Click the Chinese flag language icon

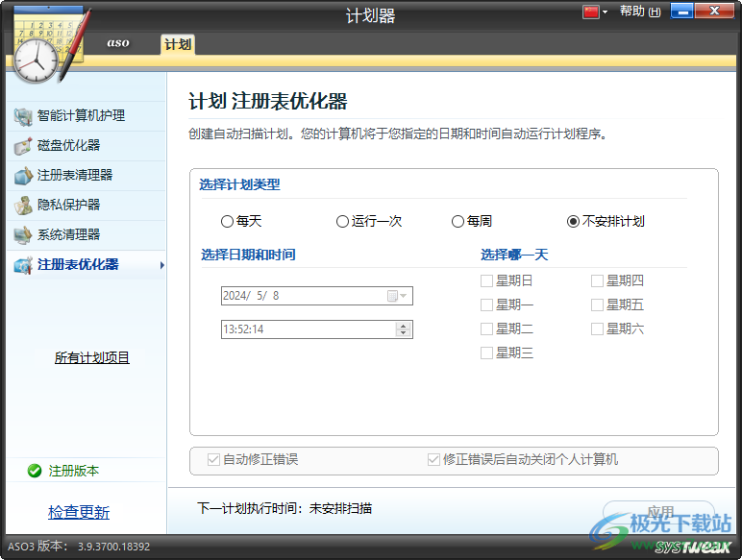point(590,12)
